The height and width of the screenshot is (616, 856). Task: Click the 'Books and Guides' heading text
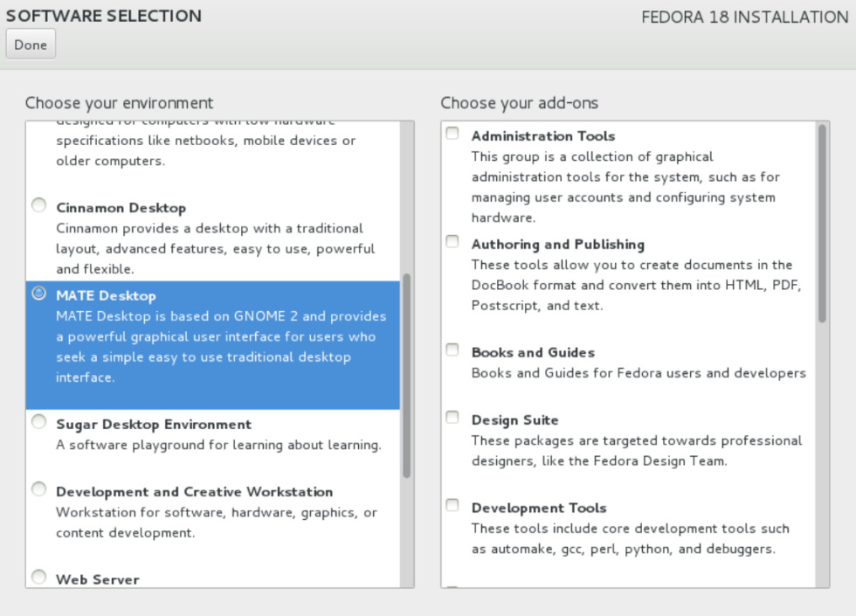(534, 352)
